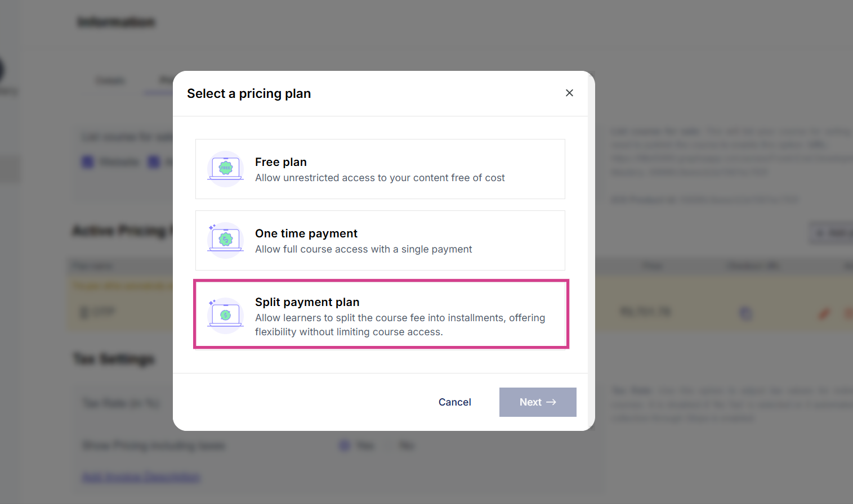
Task: Click the Free plan laptop icon
Action: pyautogui.click(x=225, y=169)
